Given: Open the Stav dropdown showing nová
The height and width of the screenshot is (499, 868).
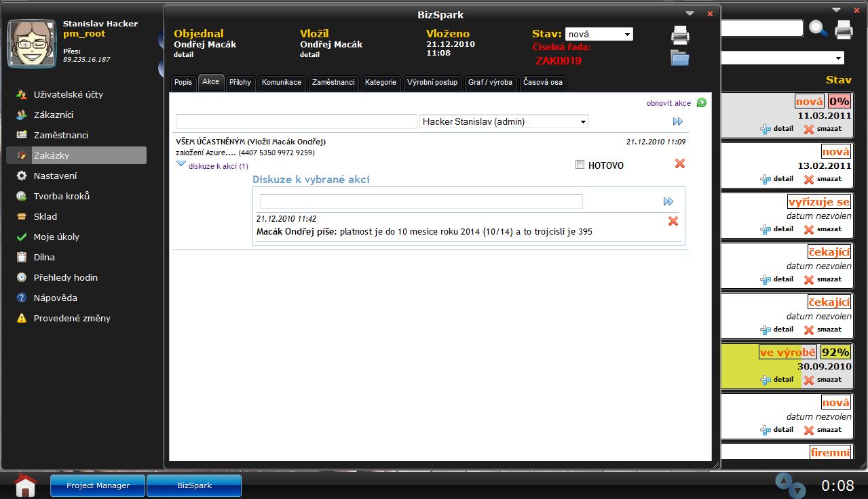Looking at the screenshot, I should (x=599, y=34).
